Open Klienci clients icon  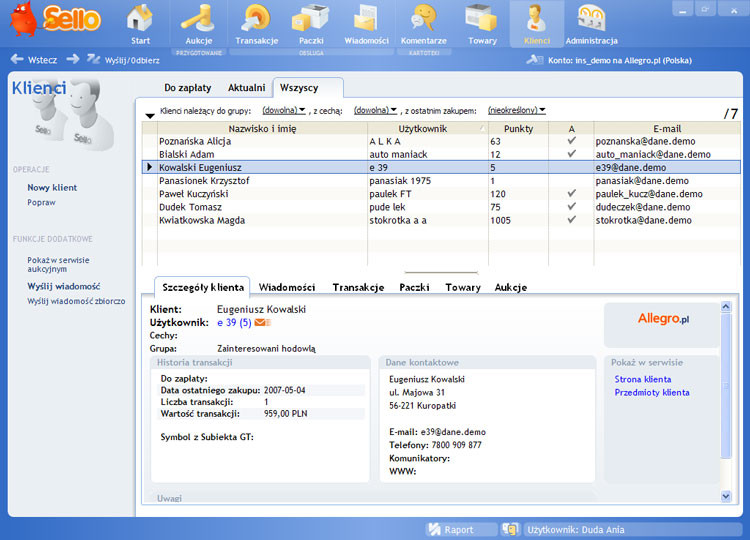click(x=537, y=19)
